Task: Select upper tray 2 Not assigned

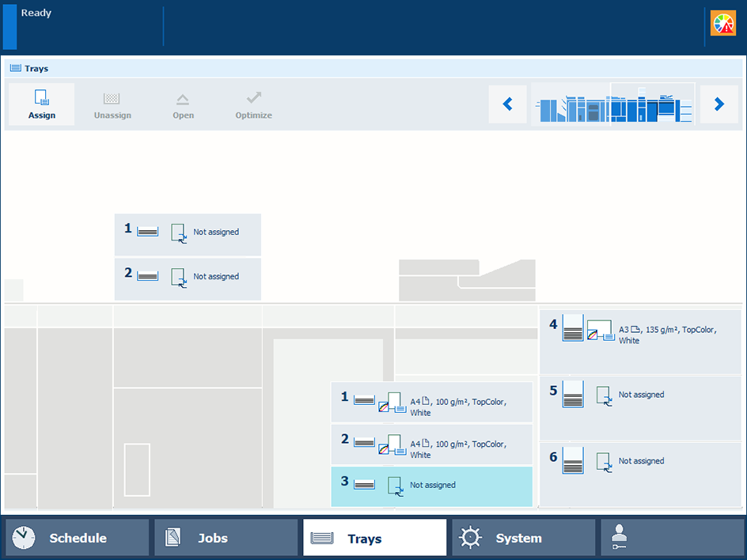Action: tap(188, 278)
